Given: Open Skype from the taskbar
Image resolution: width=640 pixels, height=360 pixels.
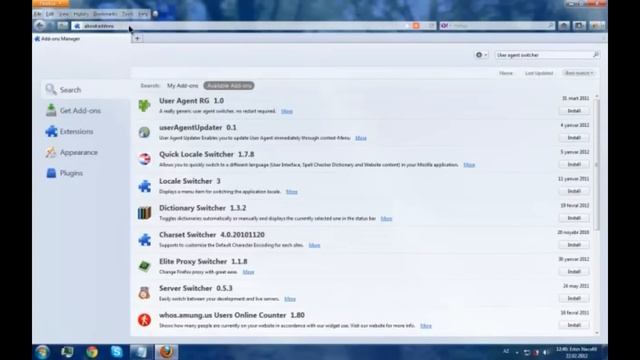Looking at the screenshot, I should [x=117, y=352].
